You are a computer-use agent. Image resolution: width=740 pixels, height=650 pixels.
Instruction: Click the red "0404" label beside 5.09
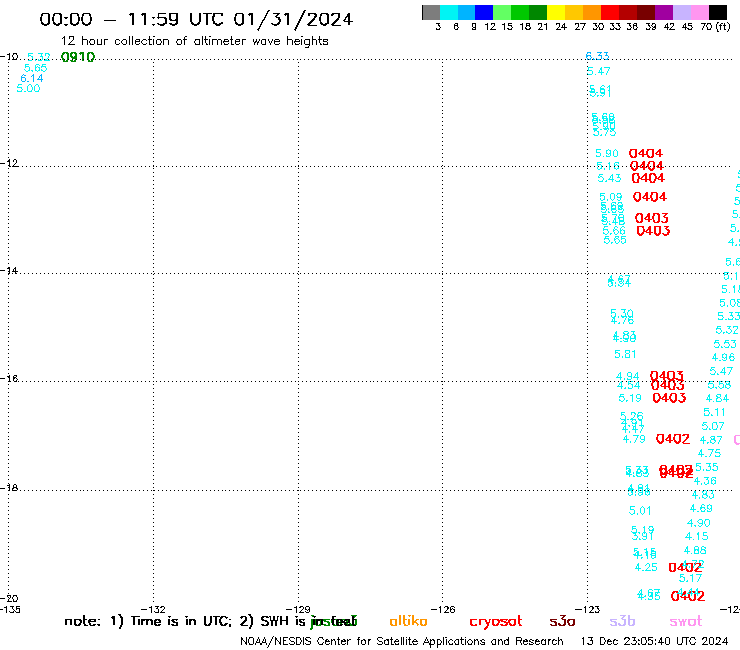pyautogui.click(x=650, y=197)
